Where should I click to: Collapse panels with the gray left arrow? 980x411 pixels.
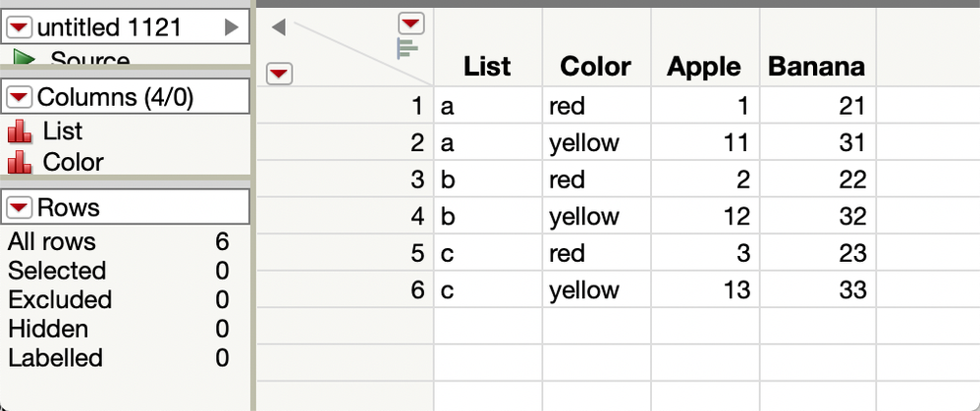(x=278, y=27)
